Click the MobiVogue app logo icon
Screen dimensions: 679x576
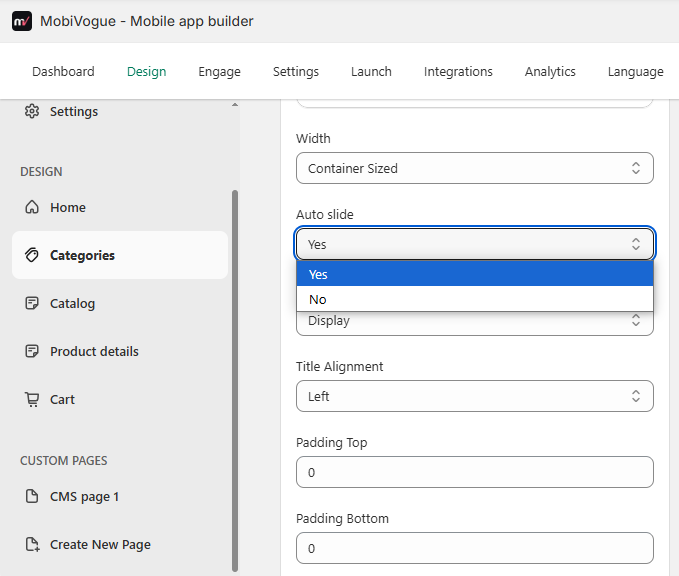pyautogui.click(x=22, y=21)
